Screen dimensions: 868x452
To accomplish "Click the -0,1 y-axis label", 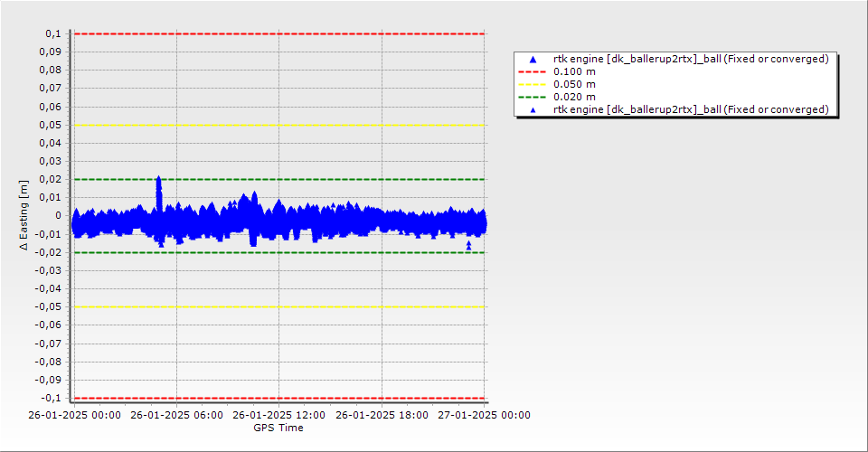I will pos(51,398).
